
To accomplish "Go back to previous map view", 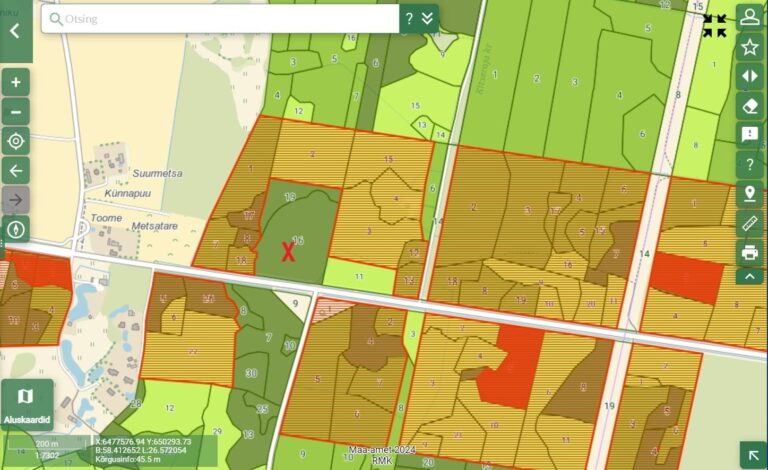I will click(x=15, y=170).
